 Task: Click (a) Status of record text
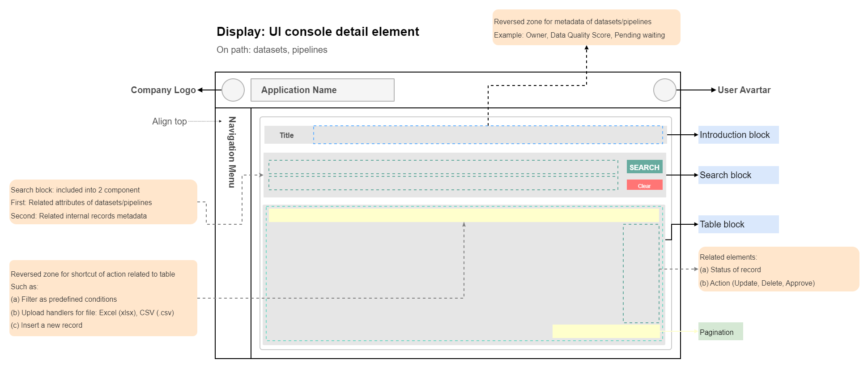[730, 270]
